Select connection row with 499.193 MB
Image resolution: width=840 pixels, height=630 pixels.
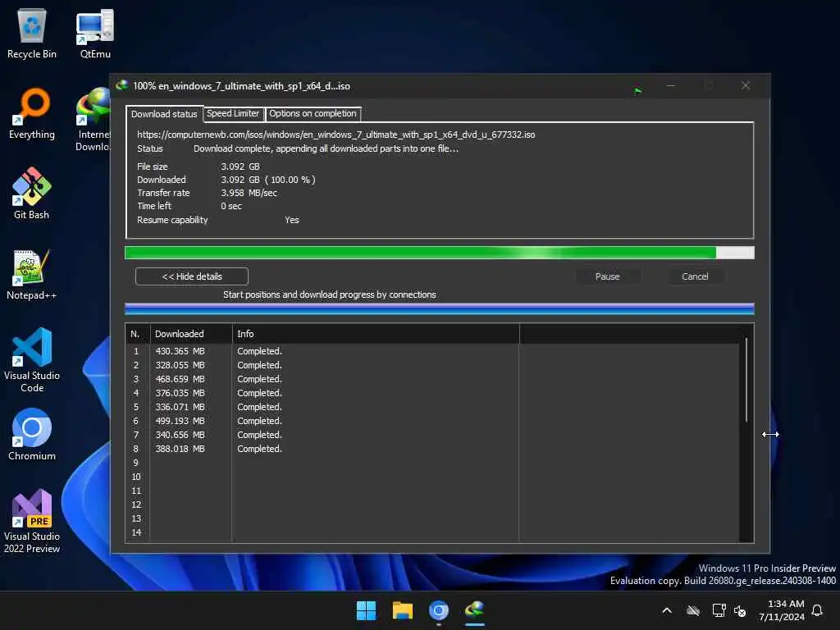[x=433, y=421]
